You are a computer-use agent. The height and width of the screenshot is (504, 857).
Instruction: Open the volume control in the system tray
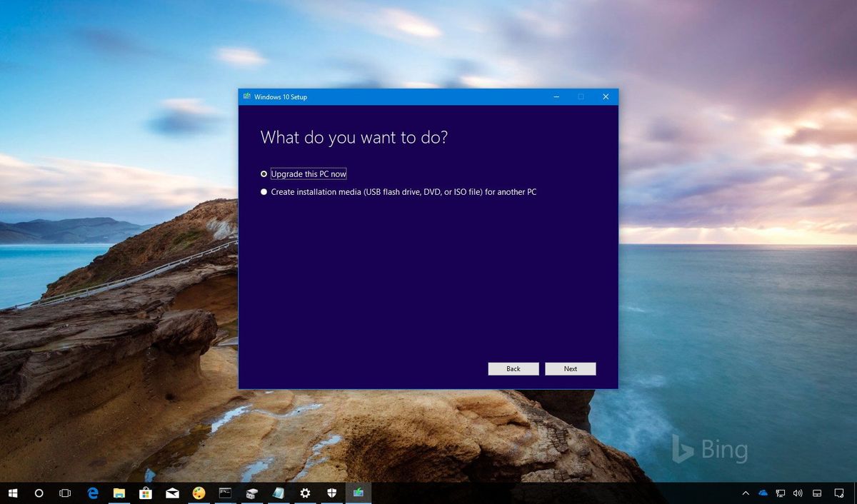pos(797,493)
